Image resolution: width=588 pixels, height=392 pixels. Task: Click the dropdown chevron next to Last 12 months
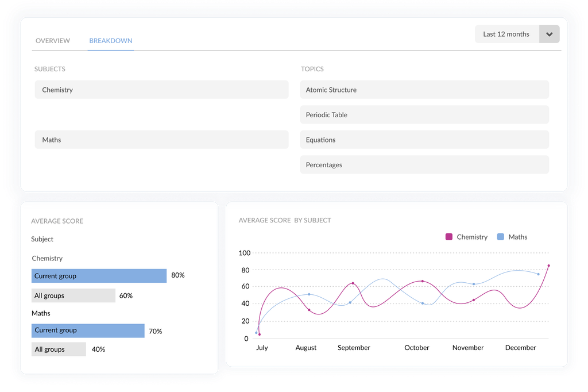point(550,34)
